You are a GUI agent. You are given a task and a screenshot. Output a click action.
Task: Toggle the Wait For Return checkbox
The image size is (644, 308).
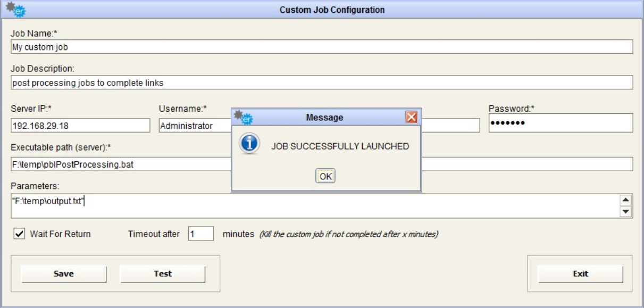pos(19,234)
